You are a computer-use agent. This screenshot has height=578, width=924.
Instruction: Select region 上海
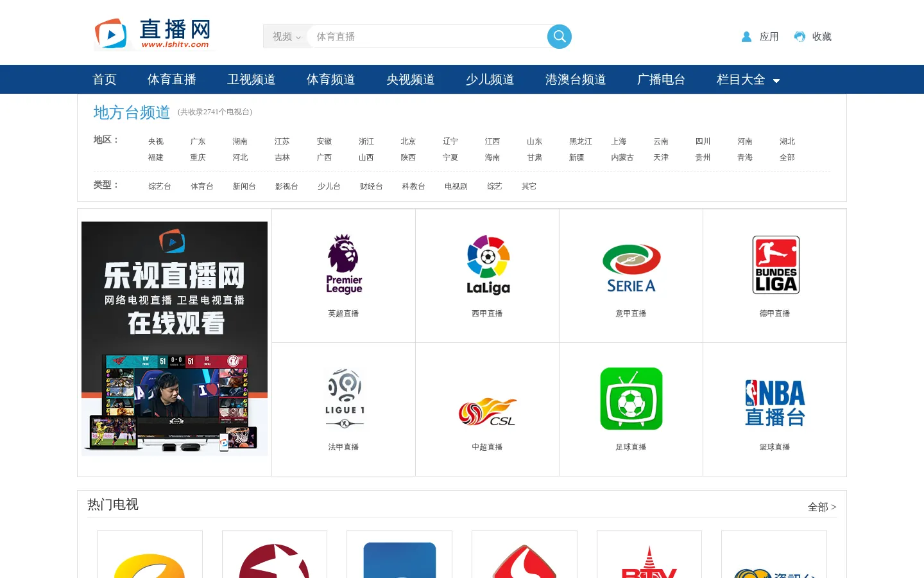coord(619,141)
